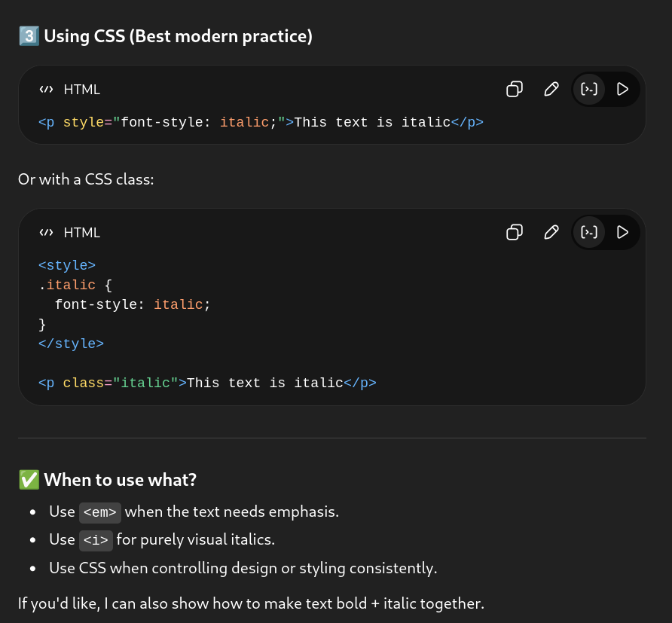Edit the first HTML code block
The image size is (672, 623).
[551, 89]
